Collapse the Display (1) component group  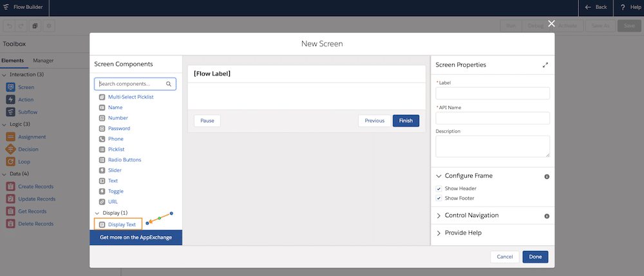click(x=97, y=213)
